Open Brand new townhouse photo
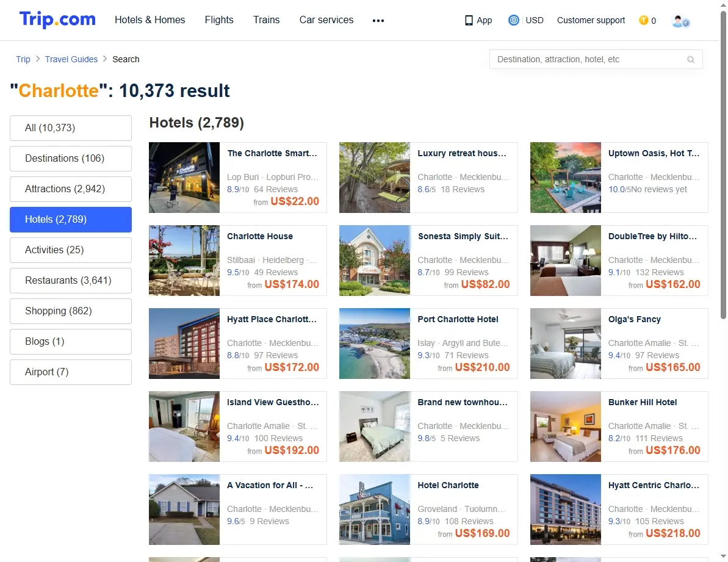The image size is (728, 562). tap(375, 427)
